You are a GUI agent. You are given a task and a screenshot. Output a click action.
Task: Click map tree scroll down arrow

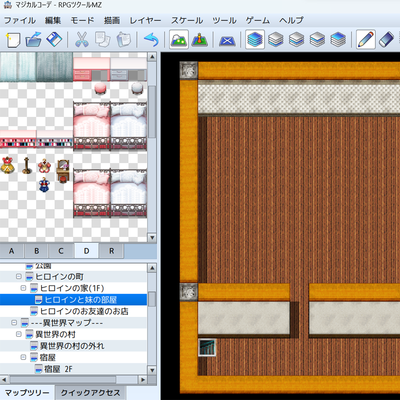coord(152,370)
